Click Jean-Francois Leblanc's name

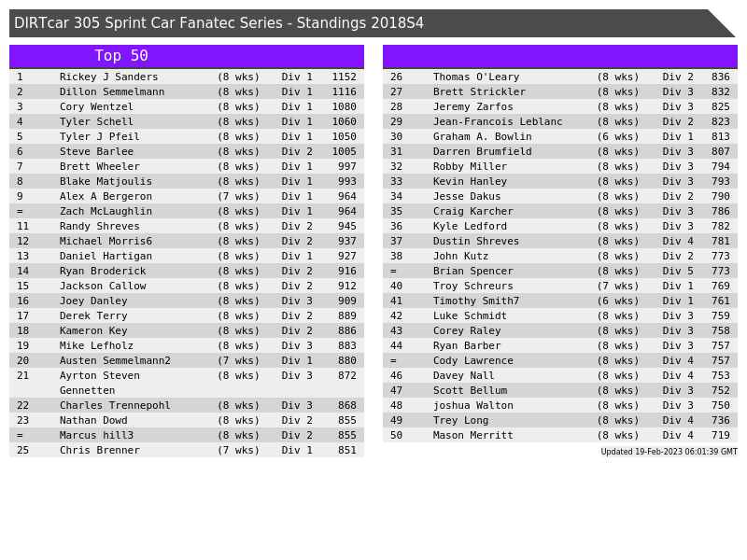(498, 122)
